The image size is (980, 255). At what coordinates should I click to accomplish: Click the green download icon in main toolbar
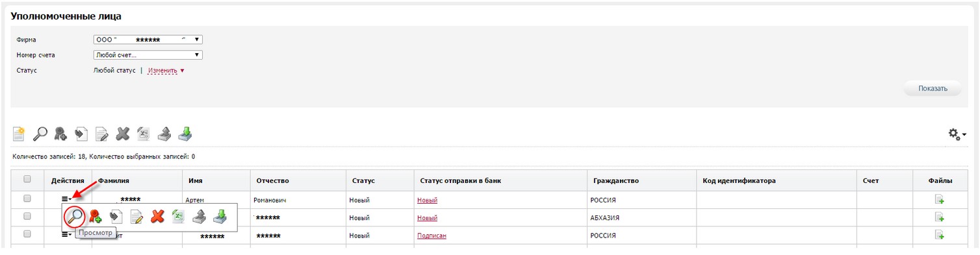pyautogui.click(x=186, y=134)
